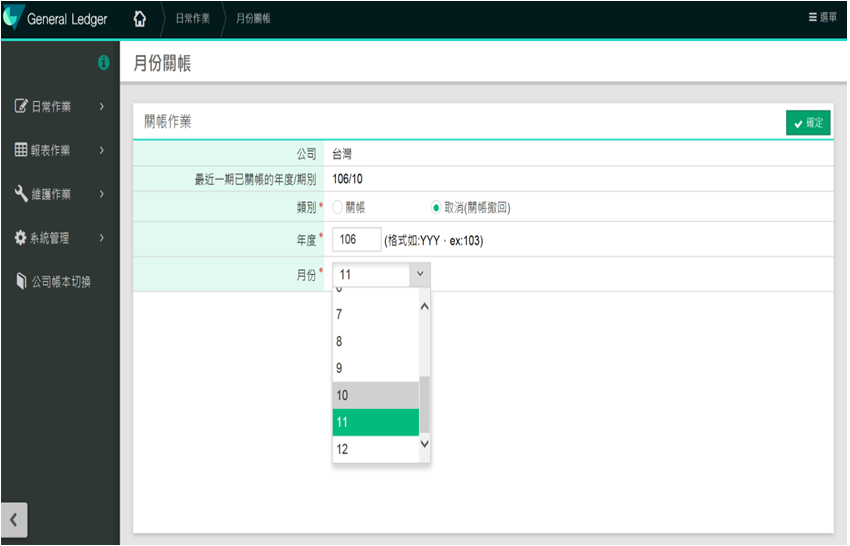Click the 公司帳本切換 book icon

click(21, 282)
